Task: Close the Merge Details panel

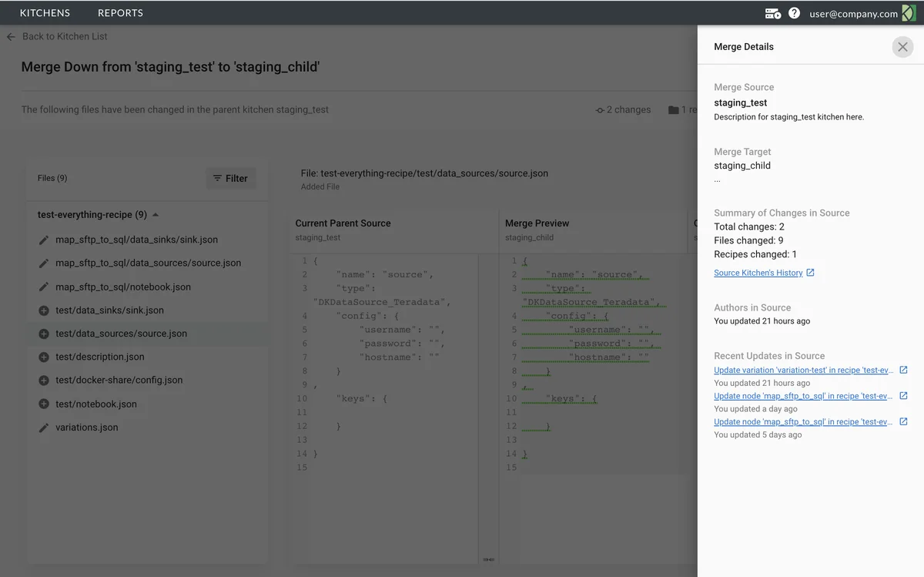Action: tap(902, 47)
